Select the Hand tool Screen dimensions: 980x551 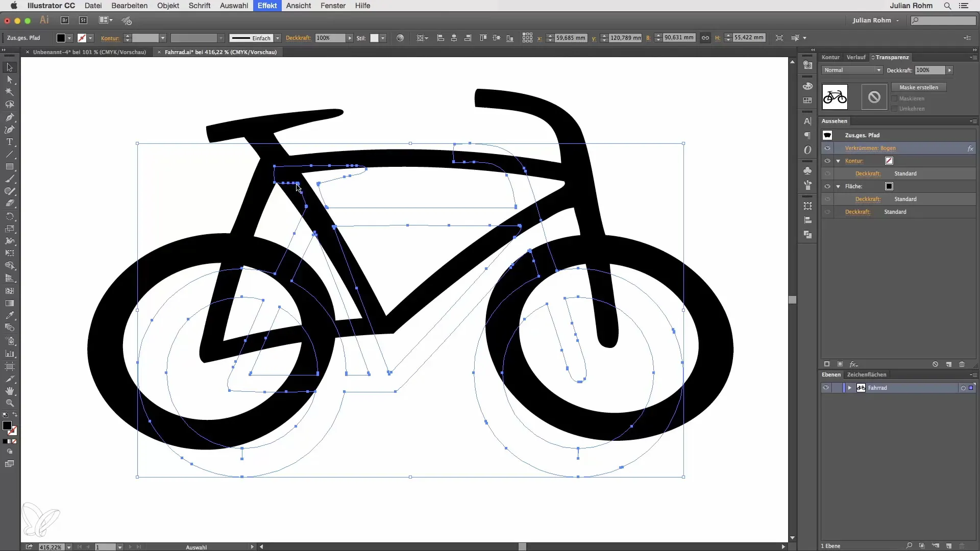coord(9,391)
